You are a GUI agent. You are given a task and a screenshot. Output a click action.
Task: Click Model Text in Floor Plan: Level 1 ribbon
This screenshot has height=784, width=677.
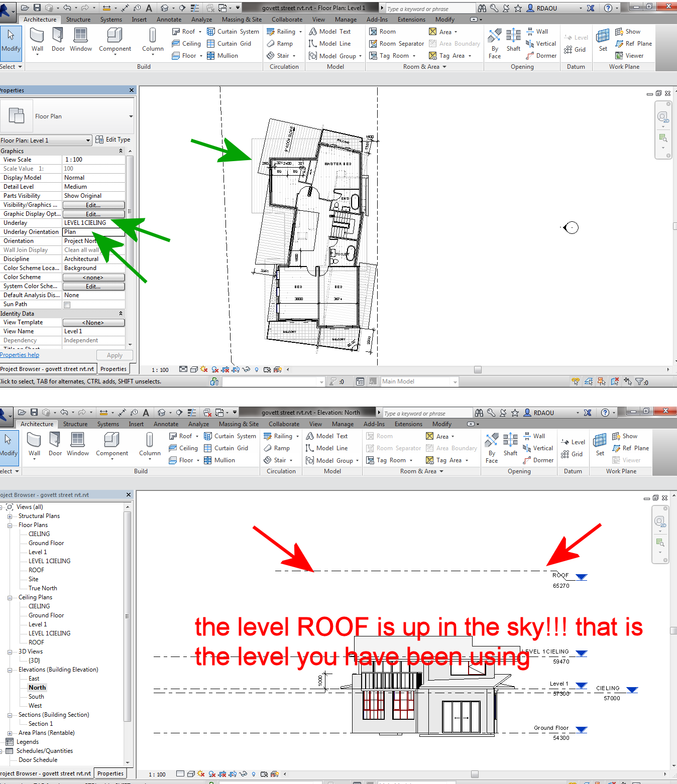click(x=329, y=32)
